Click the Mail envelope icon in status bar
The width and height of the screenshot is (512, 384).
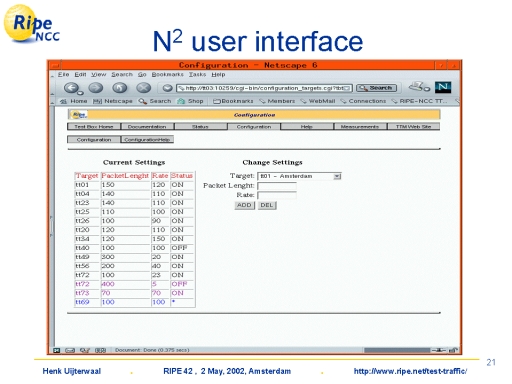click(70, 350)
